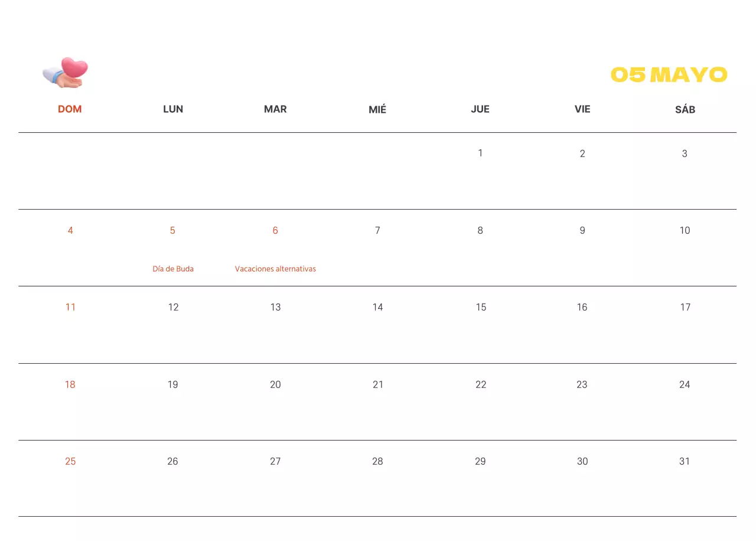Select date 20 under MAR
Viewport: 756px width, 541px height.
point(275,384)
